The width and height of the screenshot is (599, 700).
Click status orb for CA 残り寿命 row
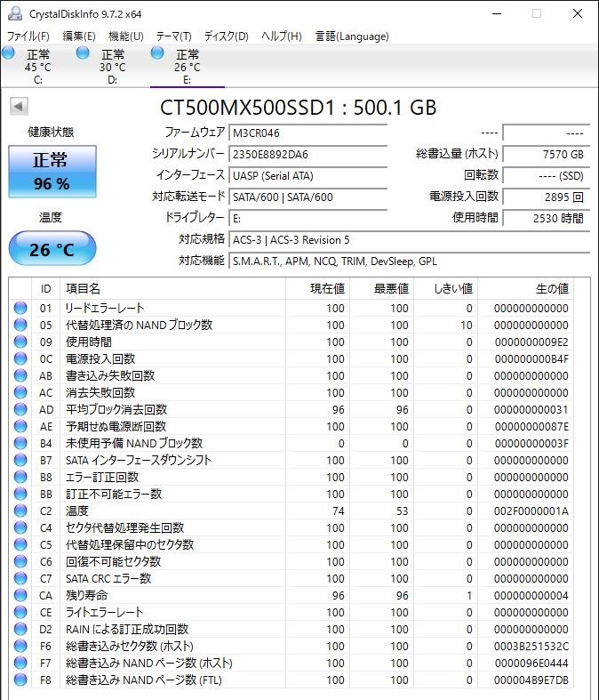tap(20, 595)
